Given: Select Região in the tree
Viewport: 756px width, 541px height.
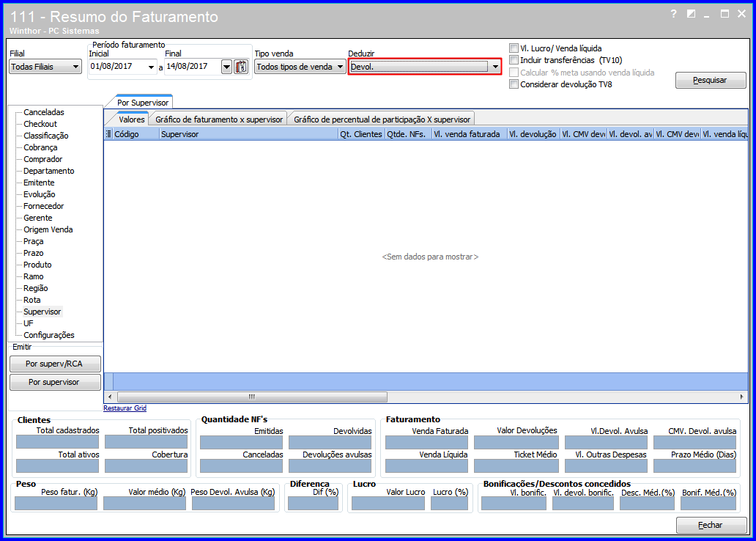Looking at the screenshot, I should 36,288.
